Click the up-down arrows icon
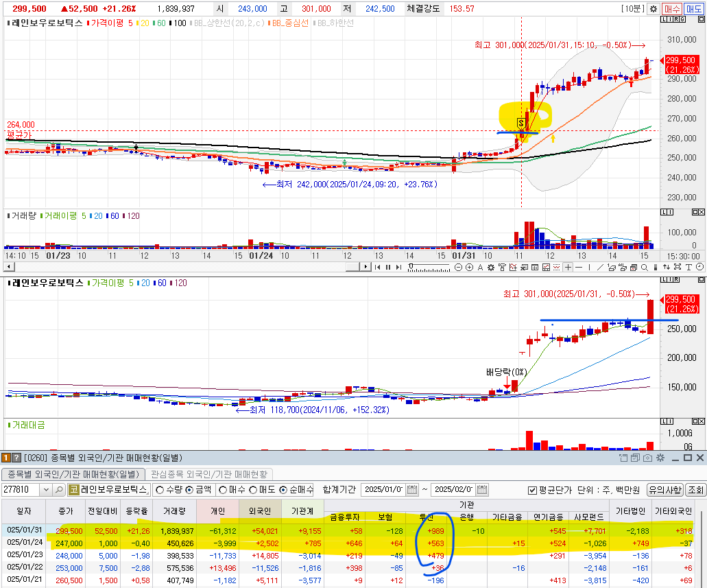 coord(666,267)
